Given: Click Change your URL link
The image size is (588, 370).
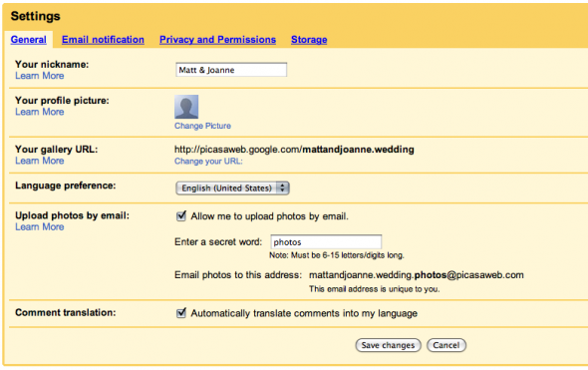Looking at the screenshot, I should pyautogui.click(x=208, y=161).
